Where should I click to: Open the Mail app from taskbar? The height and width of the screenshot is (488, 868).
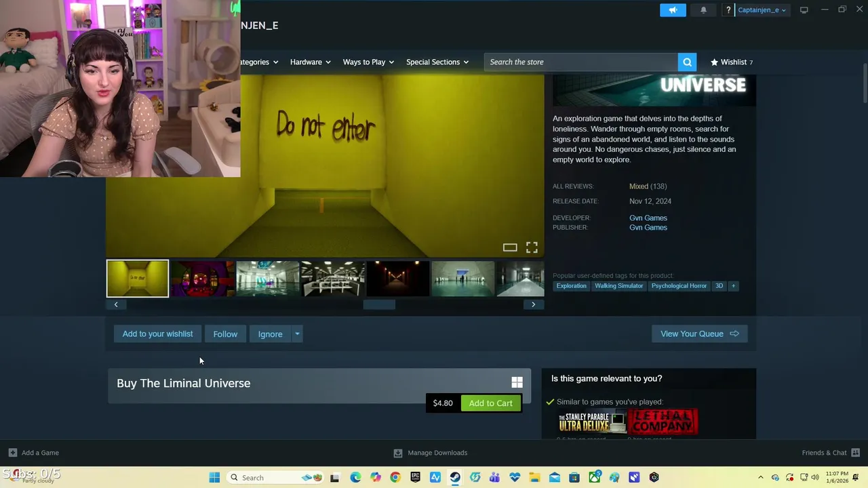tap(554, 478)
